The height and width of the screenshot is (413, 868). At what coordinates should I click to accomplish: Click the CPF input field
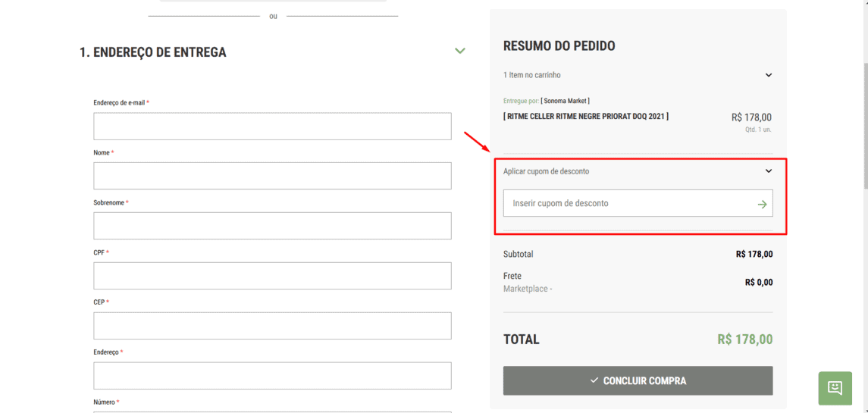click(272, 276)
